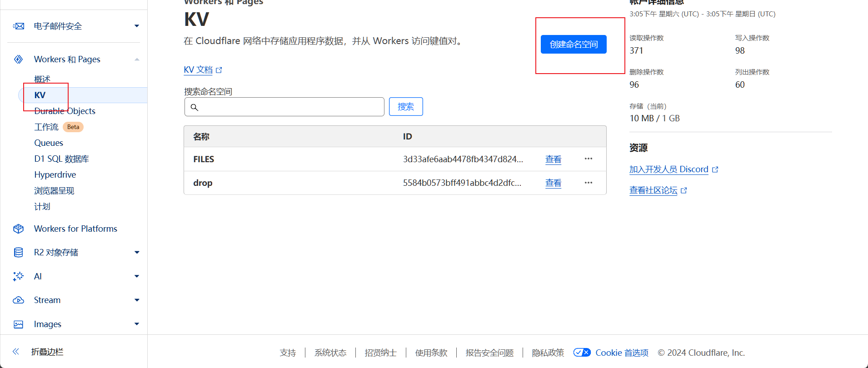The image size is (868, 368).
Task: Open three-dot menu for FILES namespace
Action: pos(589,159)
